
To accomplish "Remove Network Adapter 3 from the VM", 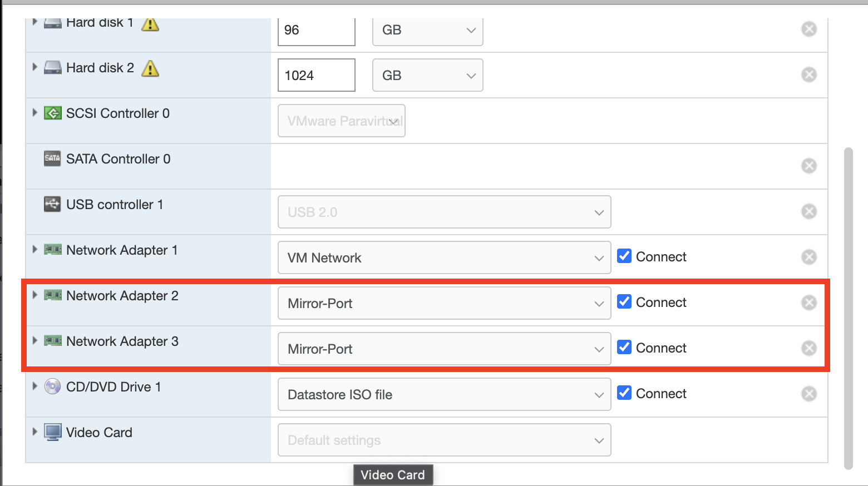I will [x=809, y=348].
